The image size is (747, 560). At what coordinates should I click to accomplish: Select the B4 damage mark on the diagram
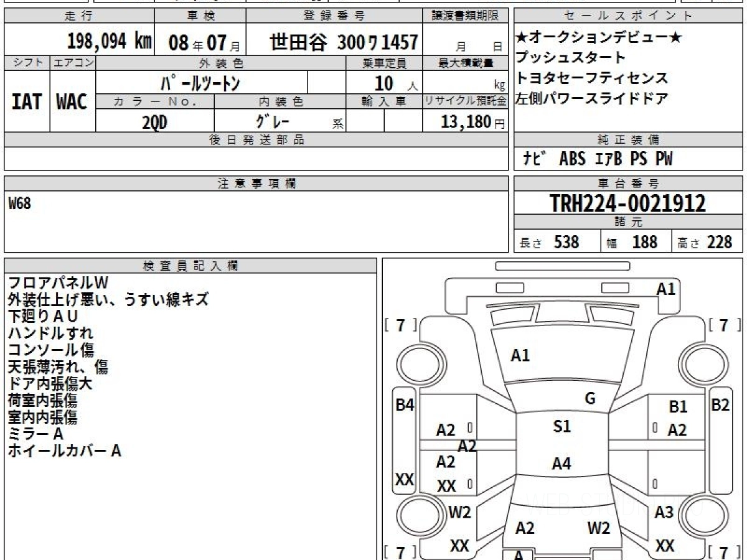coord(405,404)
